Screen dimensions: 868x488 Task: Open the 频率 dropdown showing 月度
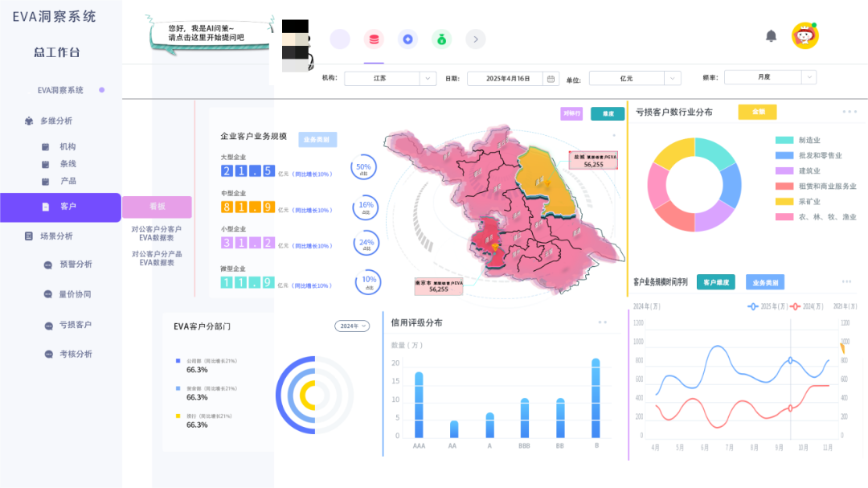click(770, 76)
